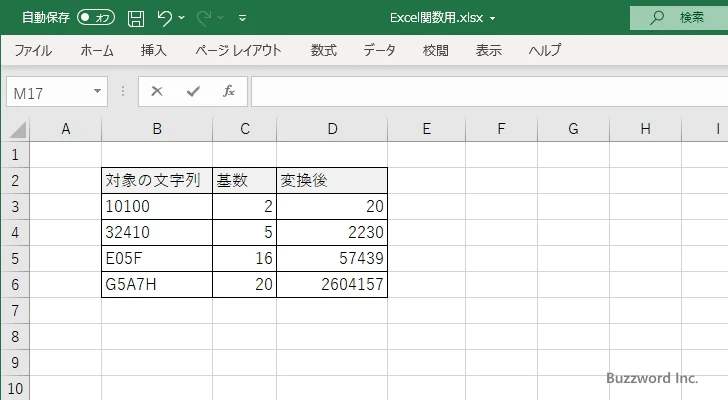The width and height of the screenshot is (728, 400).
Task: Select the base cell with value 5
Action: [245, 232]
